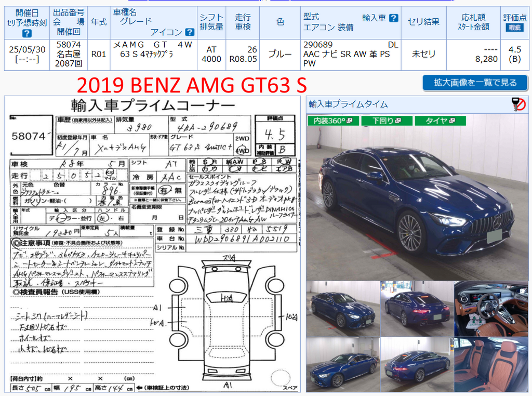Click the key prohibited icon
532x396 pixels.
[519, 104]
